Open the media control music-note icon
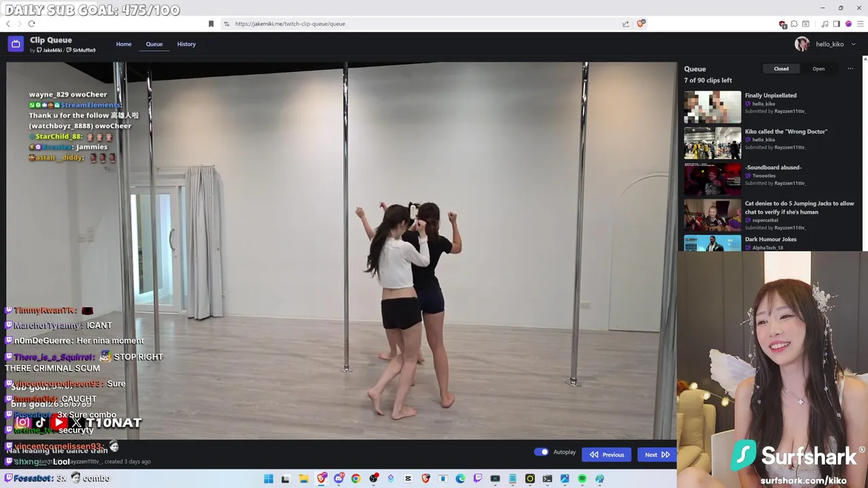Screen dimensions: 868x488 click(x=825, y=24)
